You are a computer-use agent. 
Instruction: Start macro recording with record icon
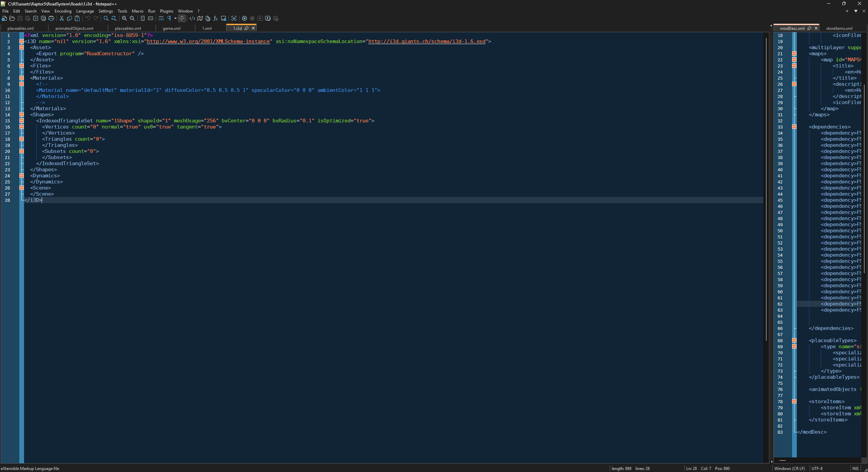tap(244, 18)
